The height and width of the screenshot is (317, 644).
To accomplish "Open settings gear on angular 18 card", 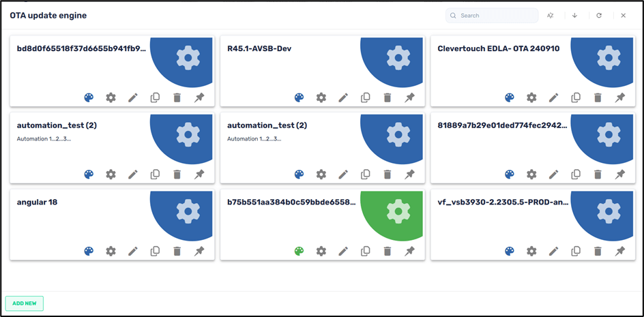I will pyautogui.click(x=111, y=251).
